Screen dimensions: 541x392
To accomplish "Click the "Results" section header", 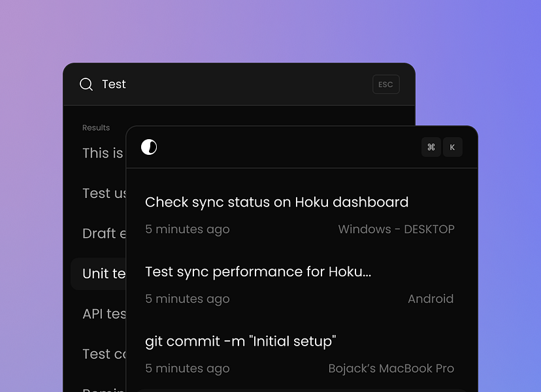I will 96,127.
